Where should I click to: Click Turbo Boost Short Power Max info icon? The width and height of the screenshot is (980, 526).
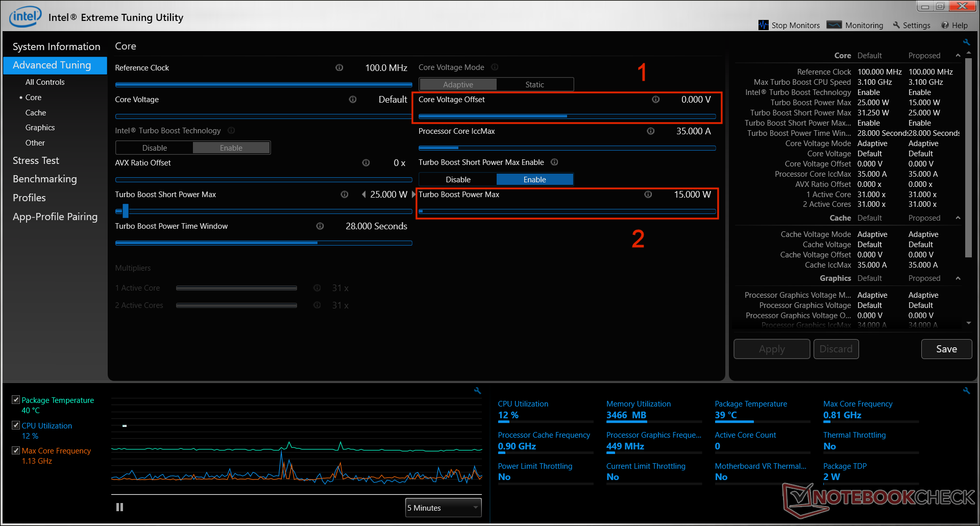tap(344, 194)
